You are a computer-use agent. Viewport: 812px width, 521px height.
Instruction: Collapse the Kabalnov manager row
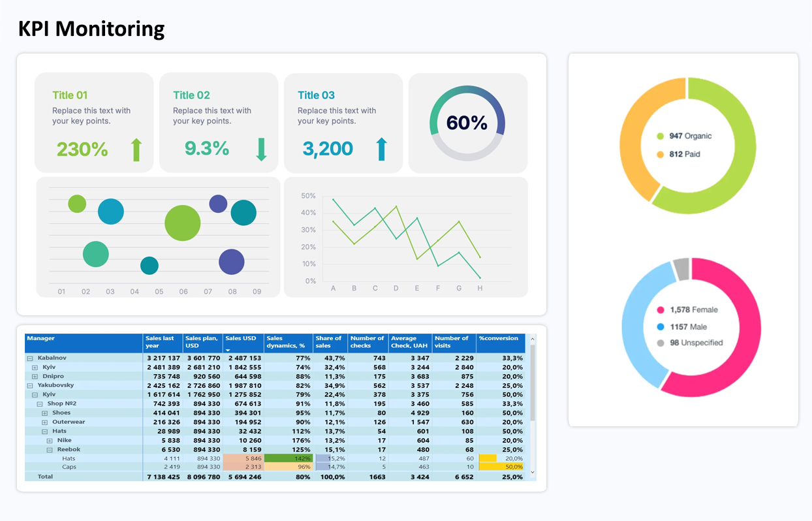29,358
